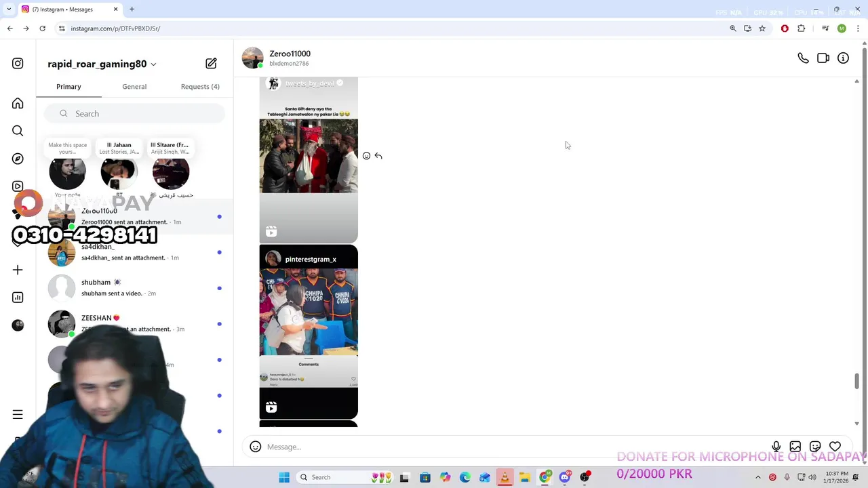The image size is (868, 488).
Task: Open the More hamburger menu icon
Action: pyautogui.click(x=18, y=414)
